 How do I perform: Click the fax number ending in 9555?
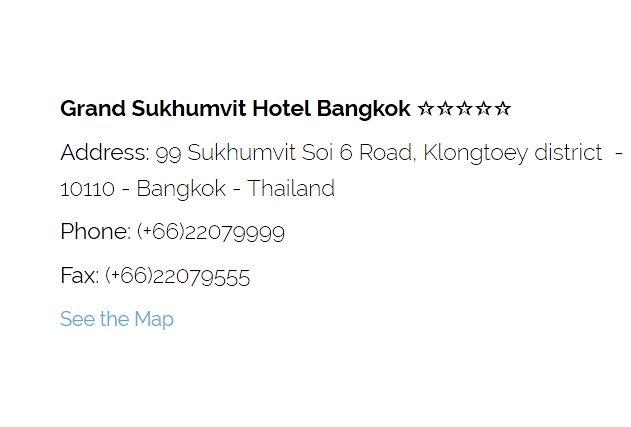pos(177,277)
